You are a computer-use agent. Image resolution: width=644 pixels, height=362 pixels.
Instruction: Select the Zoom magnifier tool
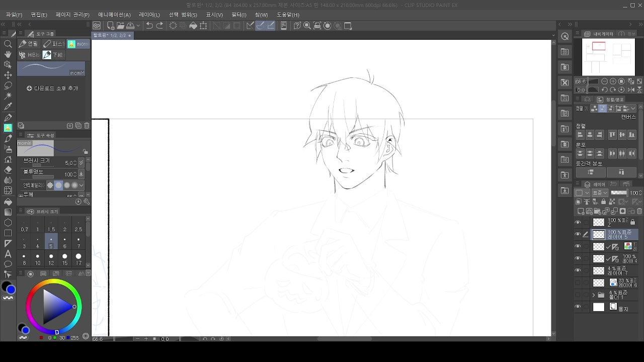(x=8, y=44)
